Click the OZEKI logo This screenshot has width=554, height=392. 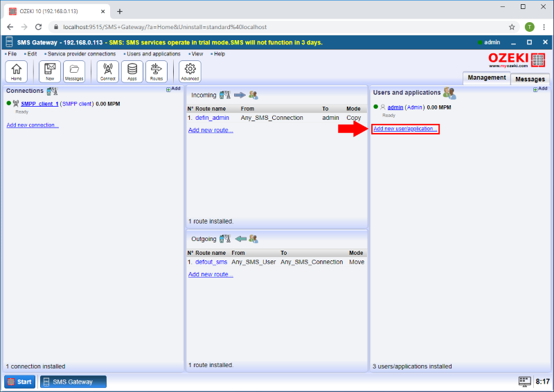point(517,60)
